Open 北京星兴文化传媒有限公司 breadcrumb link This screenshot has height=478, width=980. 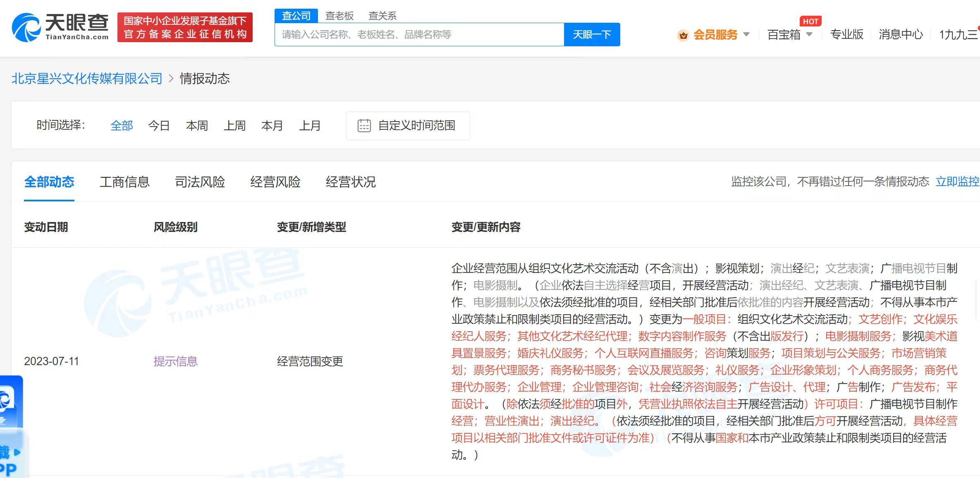[87, 79]
